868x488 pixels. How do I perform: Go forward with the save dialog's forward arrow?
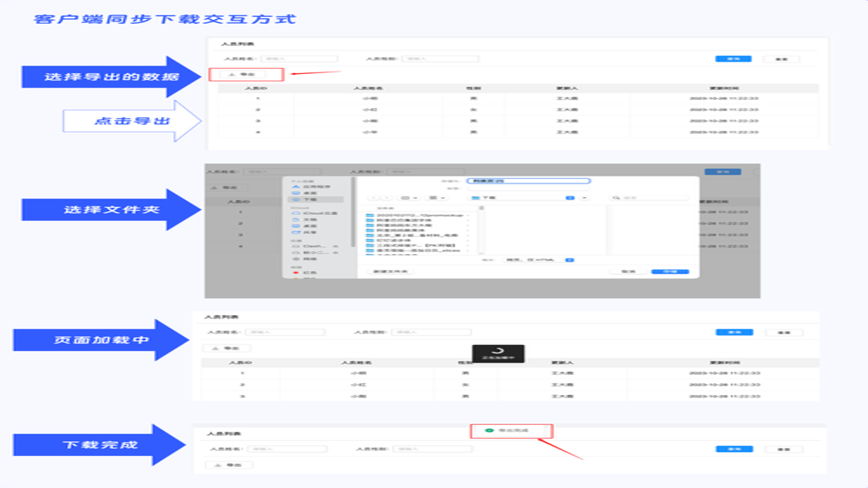coord(387,198)
